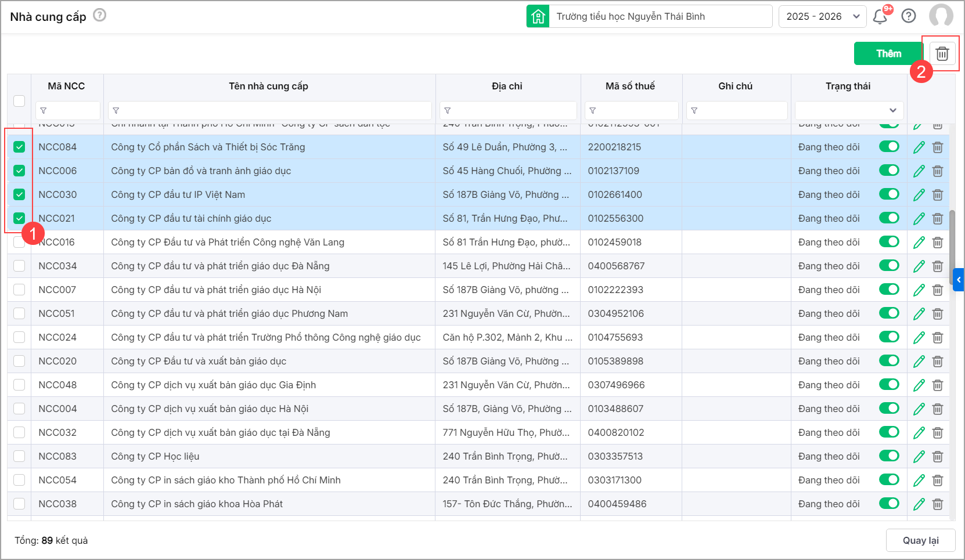Open the notifications bell

(880, 16)
